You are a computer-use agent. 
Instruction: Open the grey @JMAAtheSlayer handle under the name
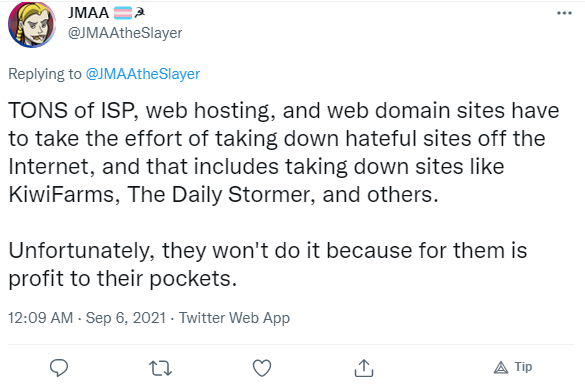pos(125,33)
